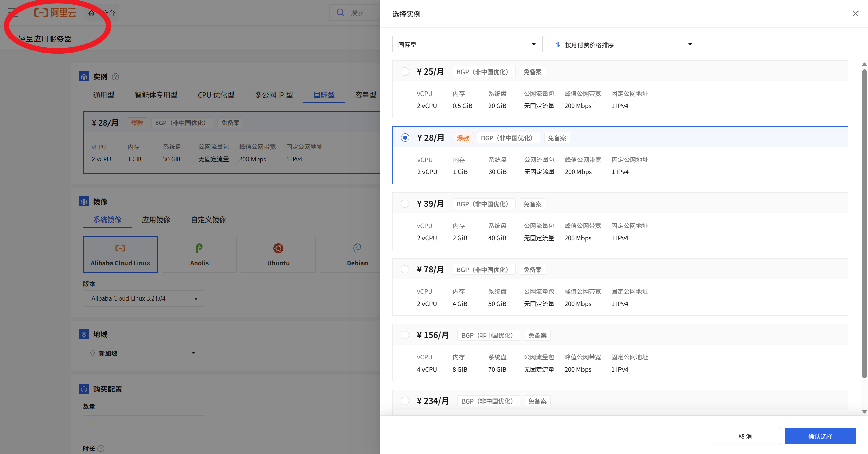Image resolution: width=868 pixels, height=454 pixels.
Task: Select the Anolis image
Action: pos(199,254)
